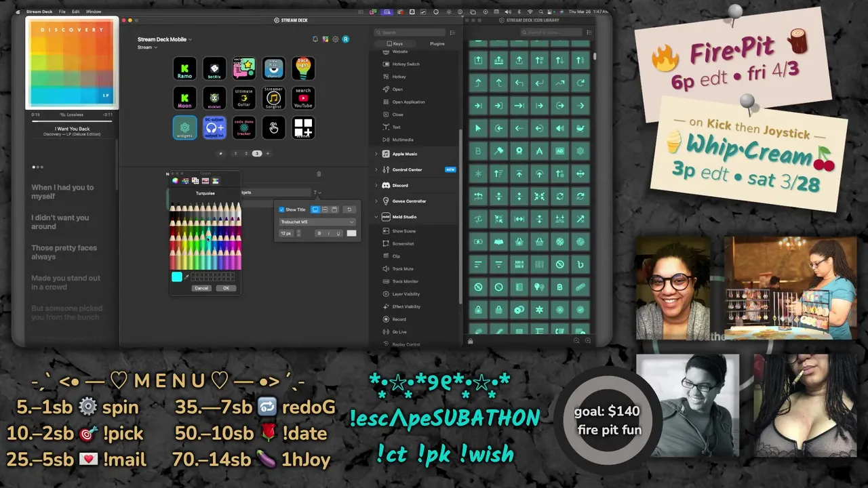
Task: Switch to the Plugins tab
Action: tap(437, 43)
